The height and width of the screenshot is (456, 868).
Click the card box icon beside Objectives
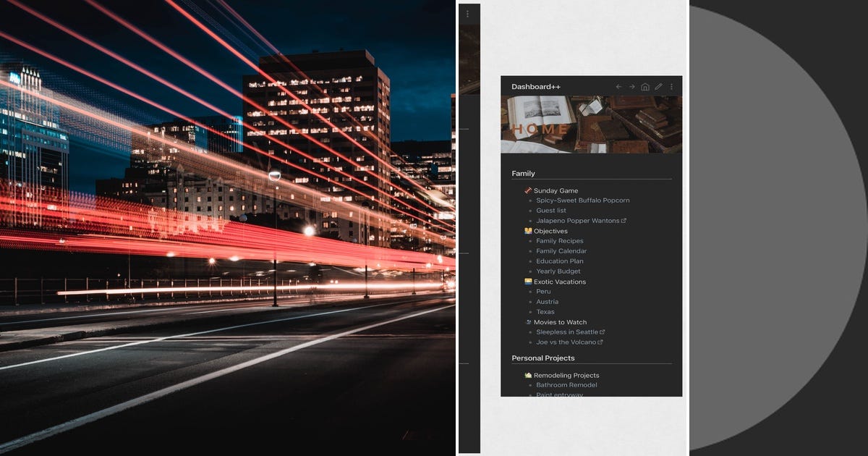[527, 230]
